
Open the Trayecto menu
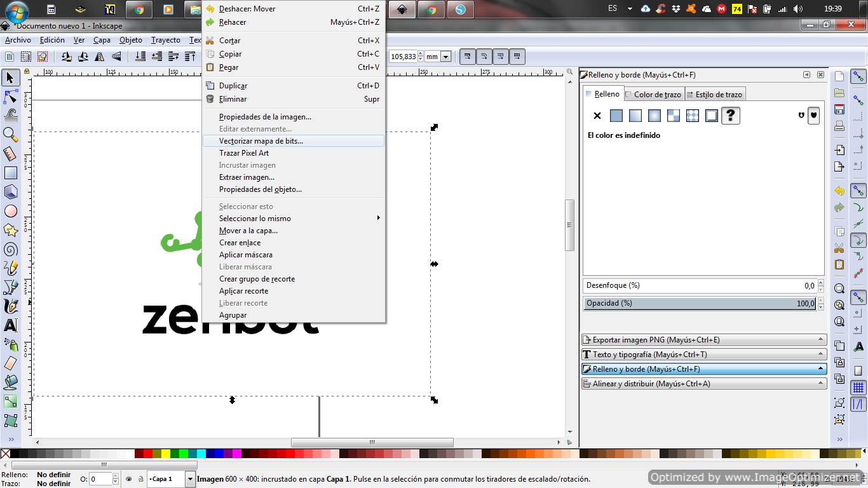[x=165, y=40]
